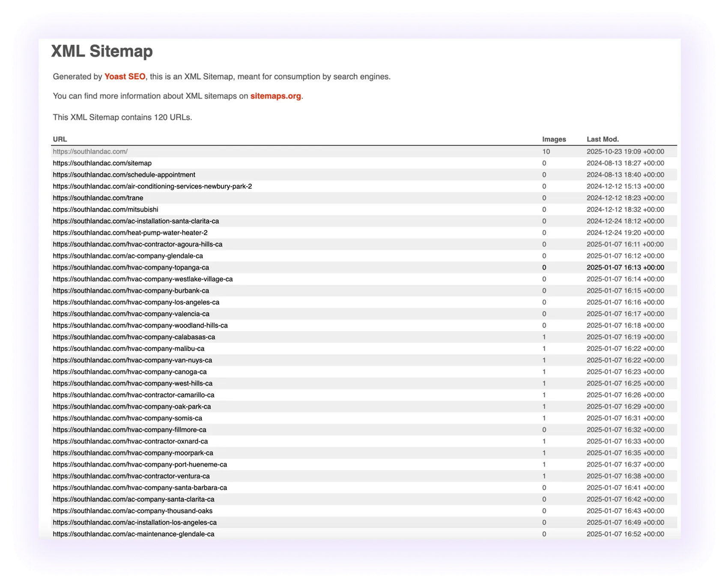Screen dimensions: 728x587
Task: Open the sitemap page link
Action: 102,163
